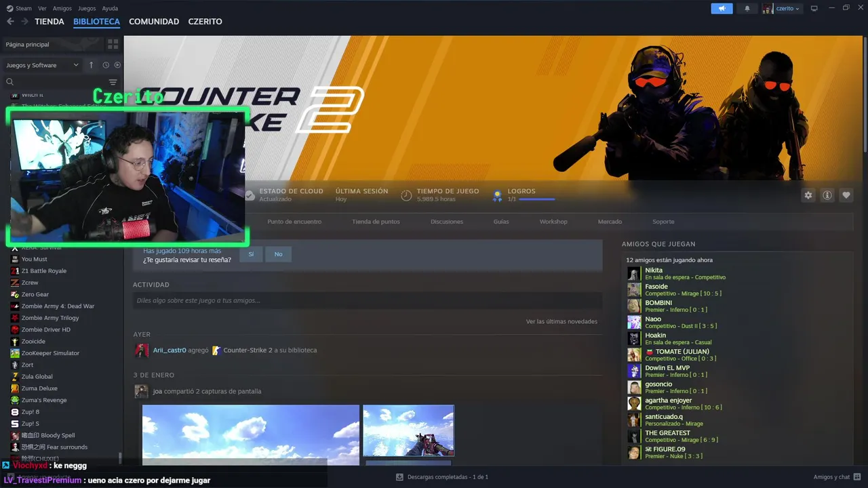This screenshot has width=868, height=488.
Task: Click Ver las últimas novedades link
Action: [561, 321]
